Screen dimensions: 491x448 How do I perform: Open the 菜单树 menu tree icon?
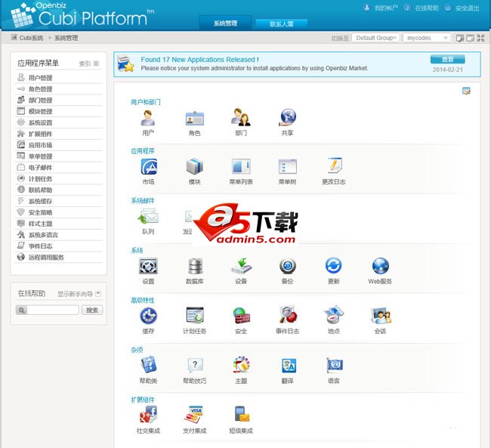coord(288,166)
